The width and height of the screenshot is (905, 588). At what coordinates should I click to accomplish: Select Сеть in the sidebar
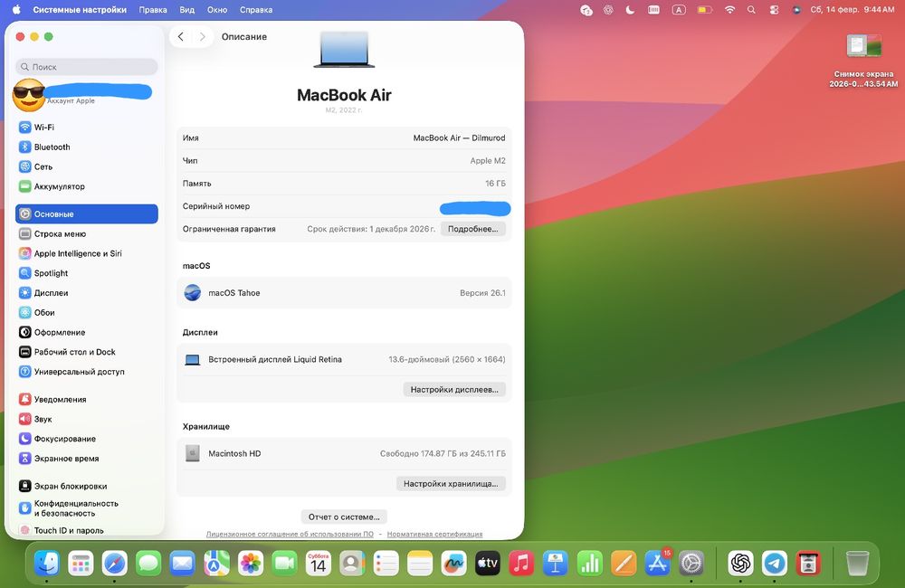(x=87, y=166)
